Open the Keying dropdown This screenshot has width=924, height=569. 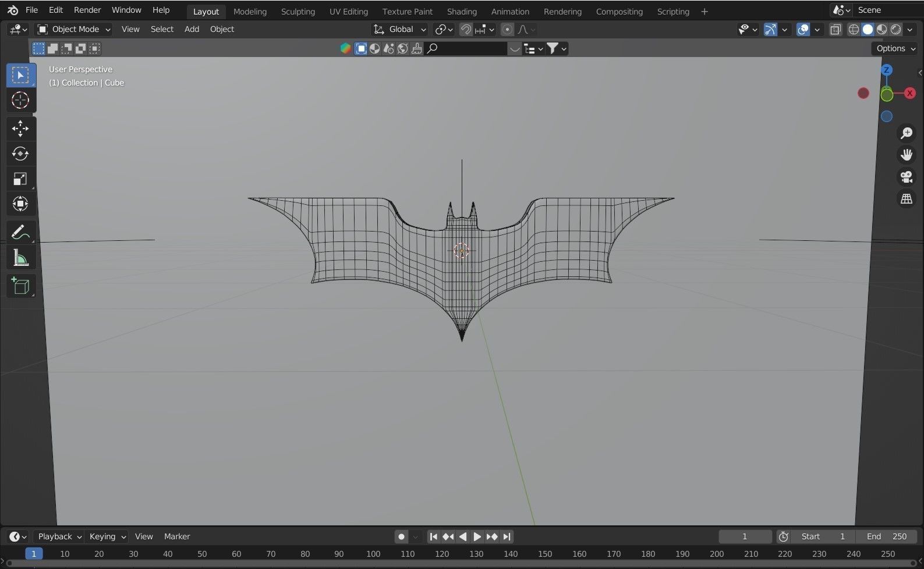pos(107,536)
